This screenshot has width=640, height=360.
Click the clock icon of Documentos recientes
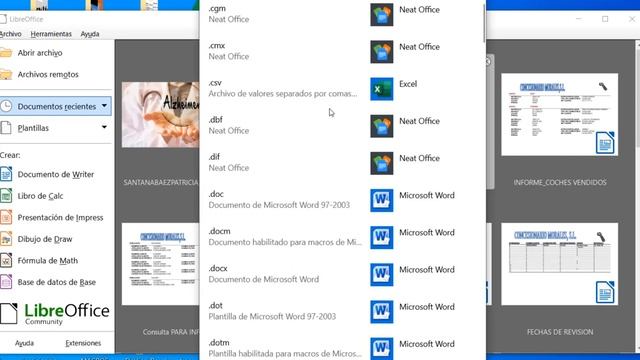tap(6, 106)
